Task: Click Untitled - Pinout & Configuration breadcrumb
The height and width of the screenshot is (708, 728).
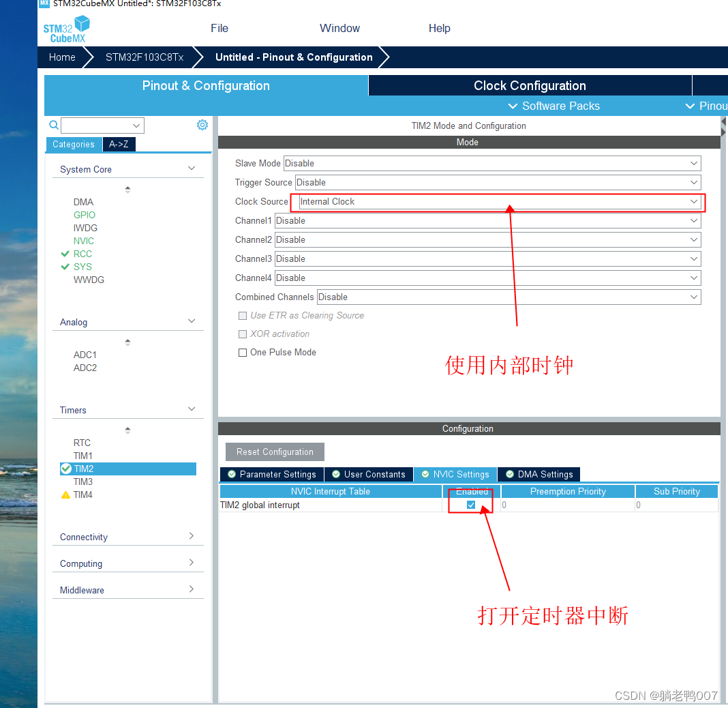Action: pyautogui.click(x=294, y=57)
